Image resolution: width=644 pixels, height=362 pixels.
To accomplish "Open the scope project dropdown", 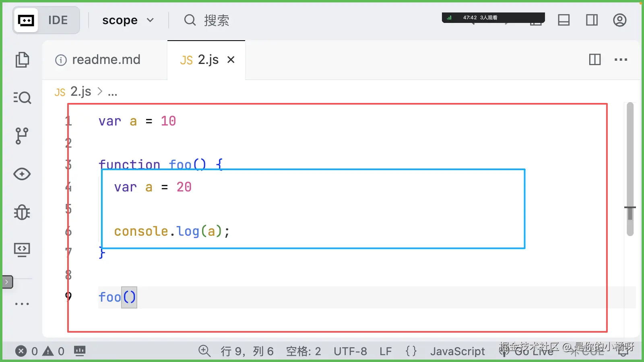I will pyautogui.click(x=128, y=20).
